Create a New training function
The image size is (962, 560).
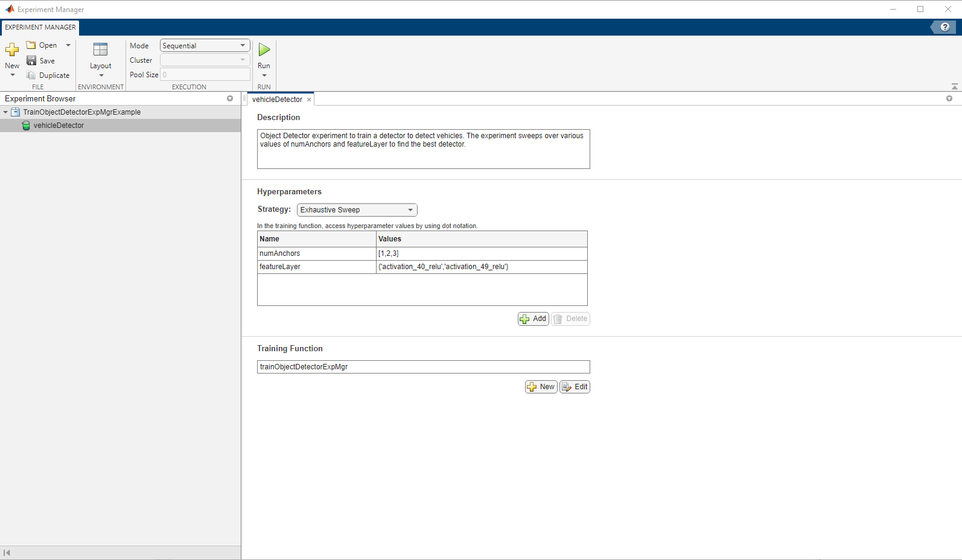(541, 387)
